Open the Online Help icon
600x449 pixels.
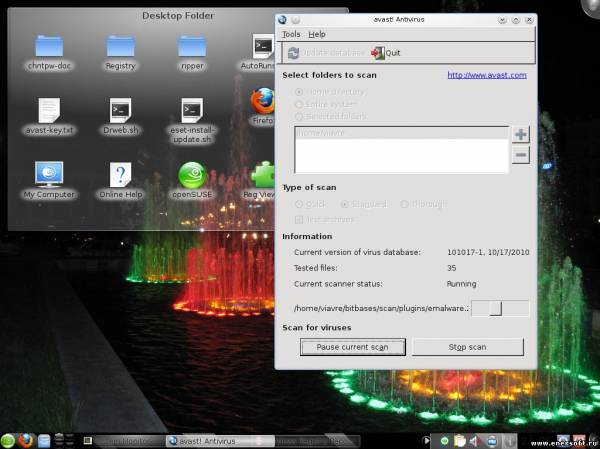[x=121, y=175]
